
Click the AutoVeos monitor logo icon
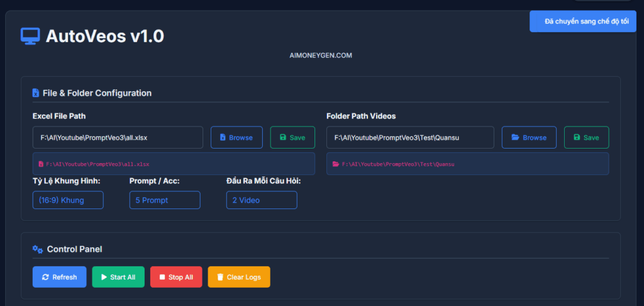30,37
